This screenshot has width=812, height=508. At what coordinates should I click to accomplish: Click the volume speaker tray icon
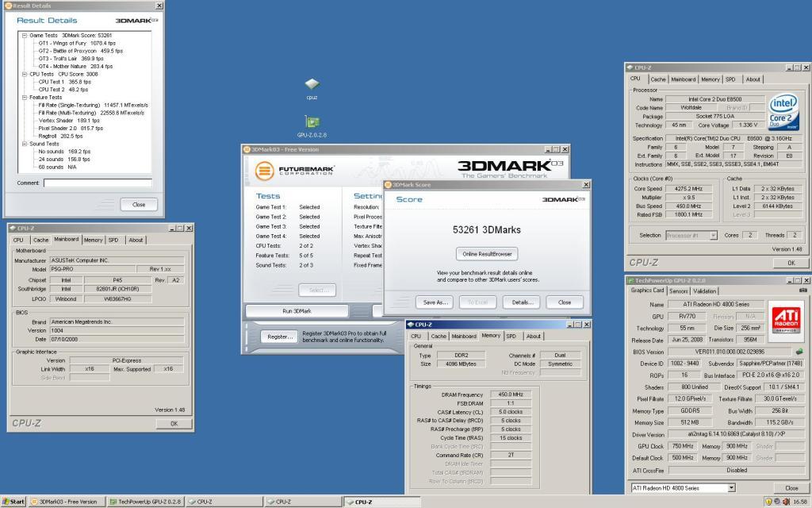(x=786, y=502)
